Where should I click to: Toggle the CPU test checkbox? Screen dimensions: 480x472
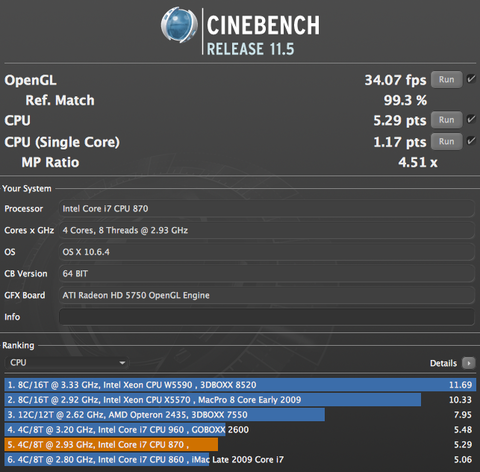[471, 119]
